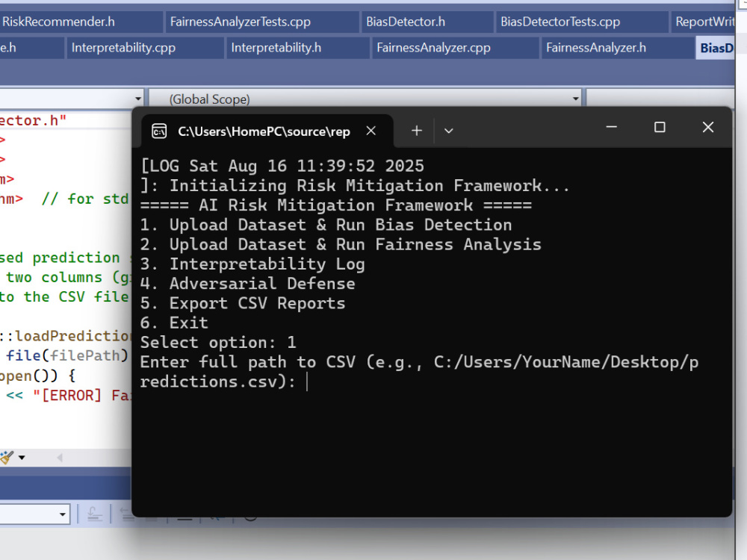Viewport: 747px width, 560px height.
Task: Click the member dropdown field right of Global Scope
Action: (x=660, y=99)
